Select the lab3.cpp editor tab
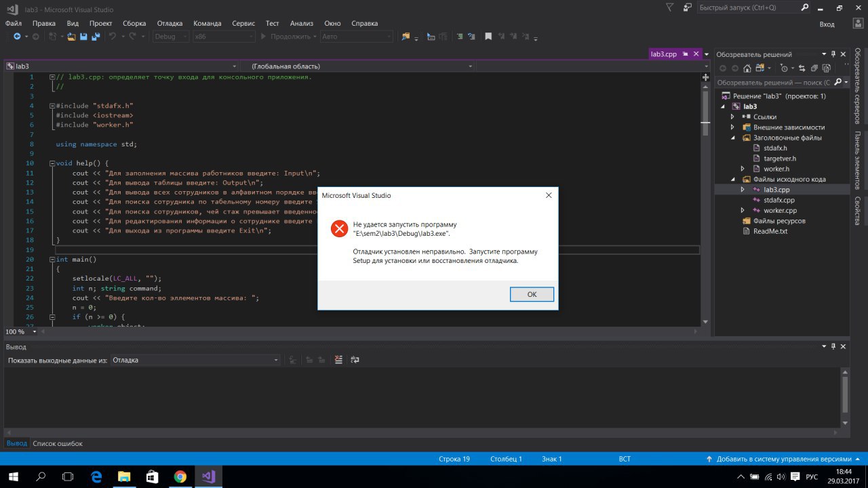868x488 pixels. click(x=664, y=54)
